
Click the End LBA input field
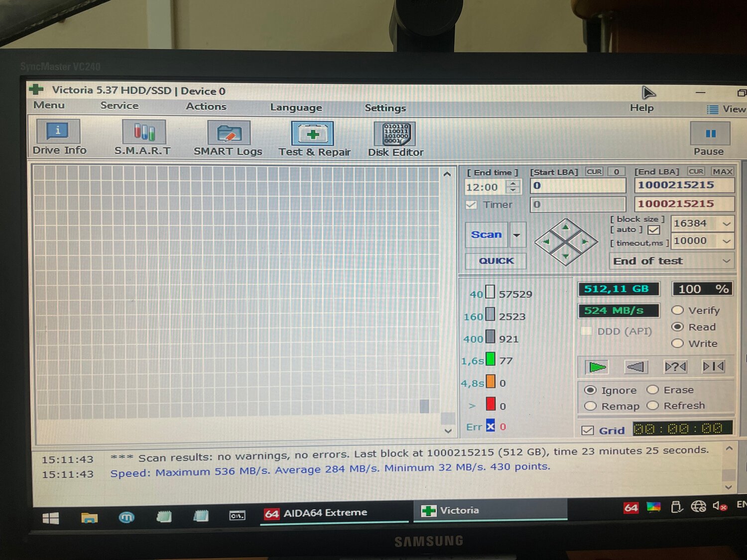(684, 185)
